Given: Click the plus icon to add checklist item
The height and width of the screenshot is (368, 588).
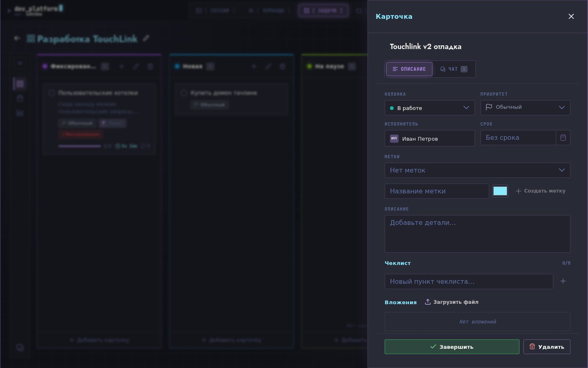Looking at the screenshot, I should [x=563, y=281].
